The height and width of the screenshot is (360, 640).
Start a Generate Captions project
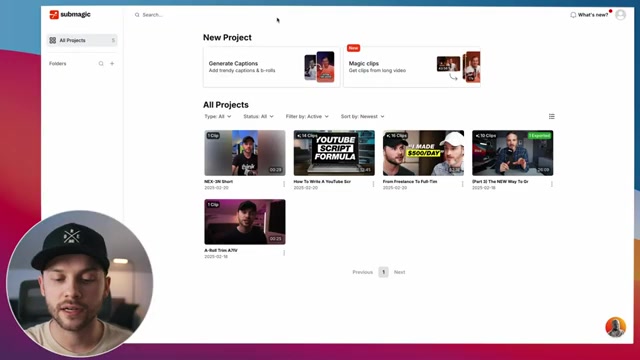271,67
